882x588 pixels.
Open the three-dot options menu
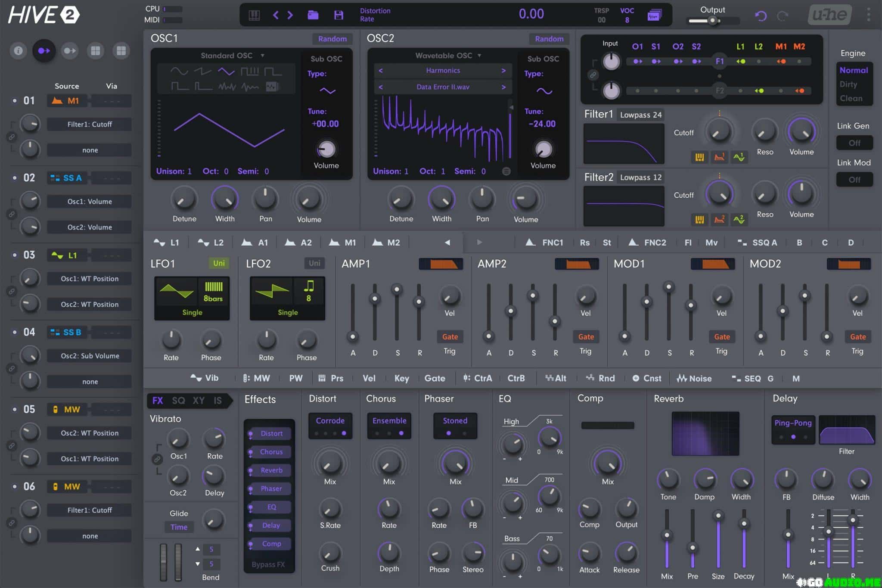click(869, 15)
